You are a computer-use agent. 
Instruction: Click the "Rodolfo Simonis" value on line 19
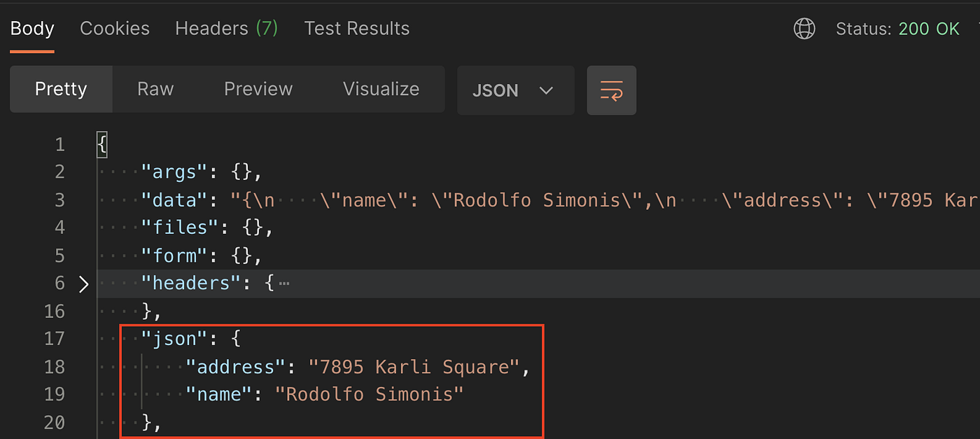click(x=369, y=395)
